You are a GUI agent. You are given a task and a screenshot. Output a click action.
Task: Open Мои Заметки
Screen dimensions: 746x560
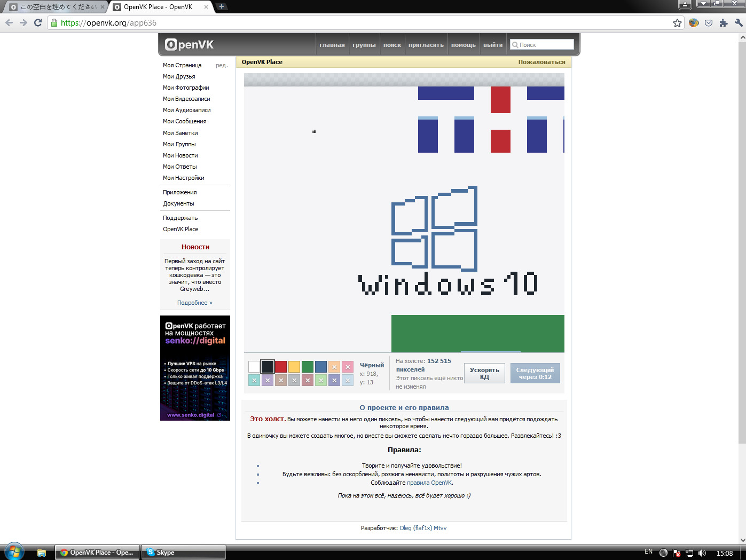point(180,133)
